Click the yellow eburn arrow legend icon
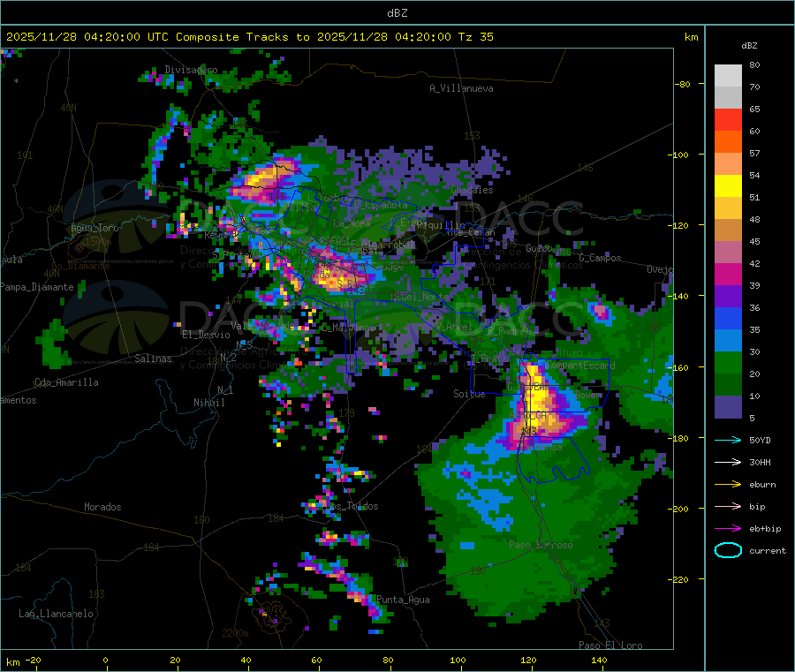 [x=728, y=485]
